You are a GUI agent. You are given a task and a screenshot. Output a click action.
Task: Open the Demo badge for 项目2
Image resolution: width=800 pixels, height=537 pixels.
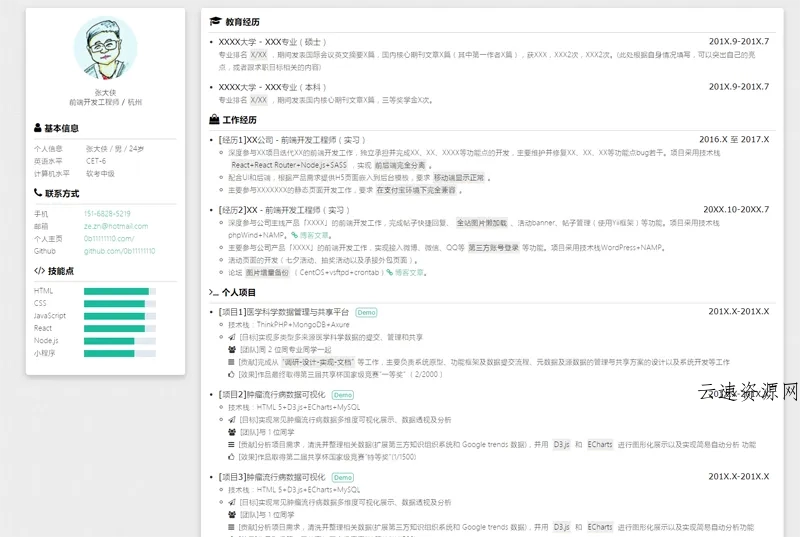tap(342, 395)
